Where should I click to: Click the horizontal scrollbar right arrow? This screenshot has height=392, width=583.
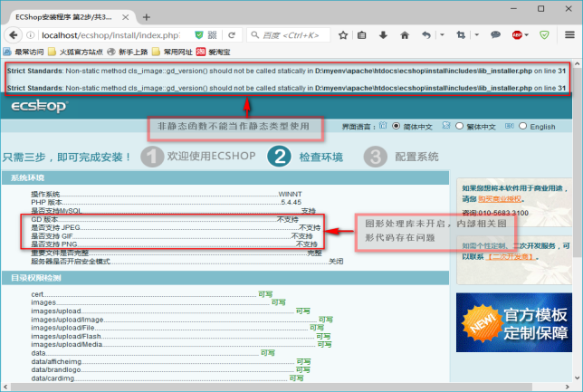[568, 387]
